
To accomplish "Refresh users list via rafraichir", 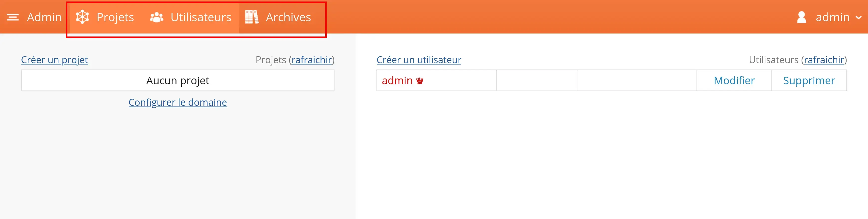I will pos(824,60).
